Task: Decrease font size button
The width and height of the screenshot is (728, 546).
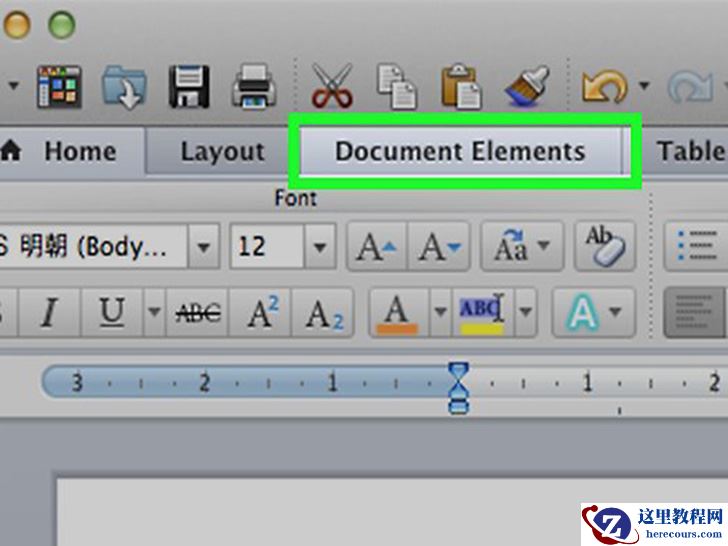Action: [439, 247]
